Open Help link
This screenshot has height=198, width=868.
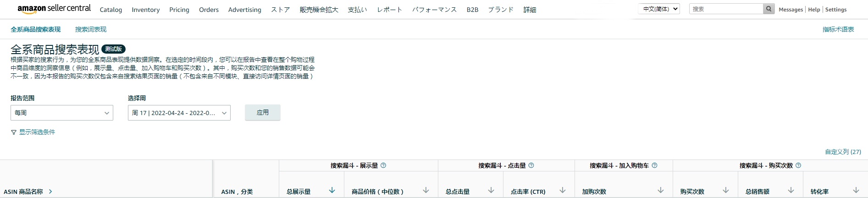click(x=814, y=10)
